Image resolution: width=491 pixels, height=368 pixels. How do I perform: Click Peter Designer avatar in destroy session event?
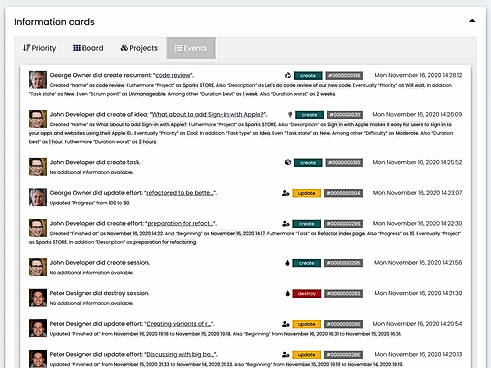[38, 298]
